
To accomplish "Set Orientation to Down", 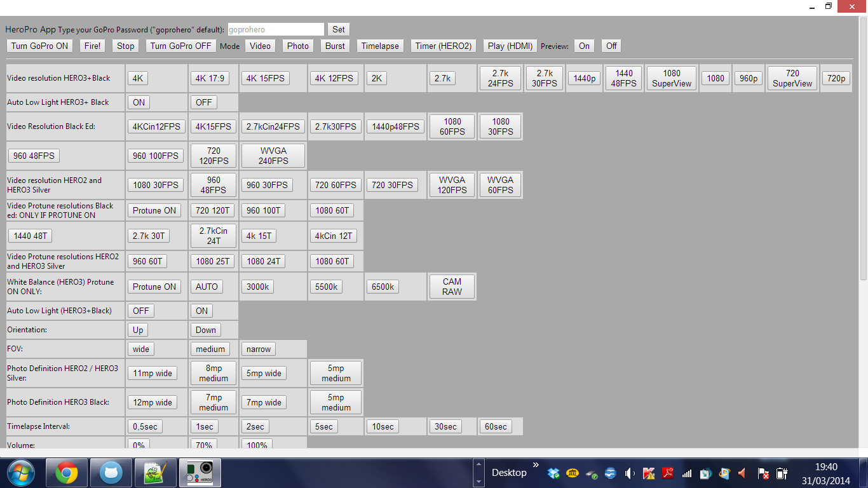I will [x=206, y=330].
